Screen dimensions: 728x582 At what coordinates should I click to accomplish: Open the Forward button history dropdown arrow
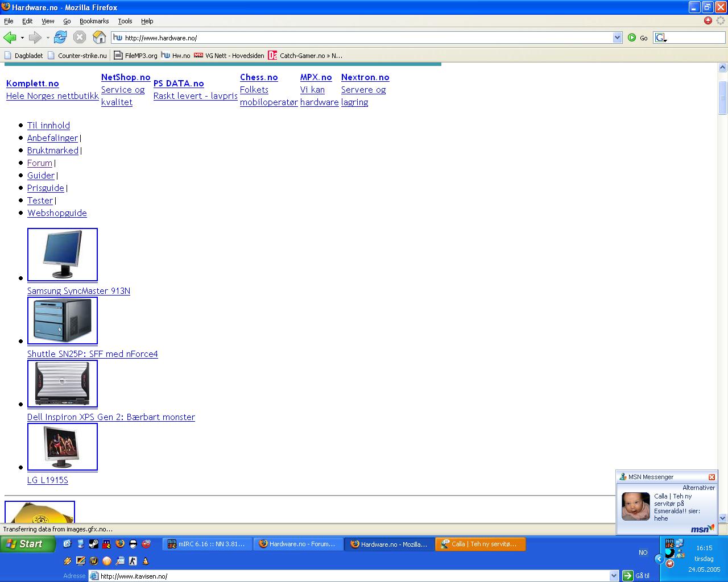(x=48, y=38)
